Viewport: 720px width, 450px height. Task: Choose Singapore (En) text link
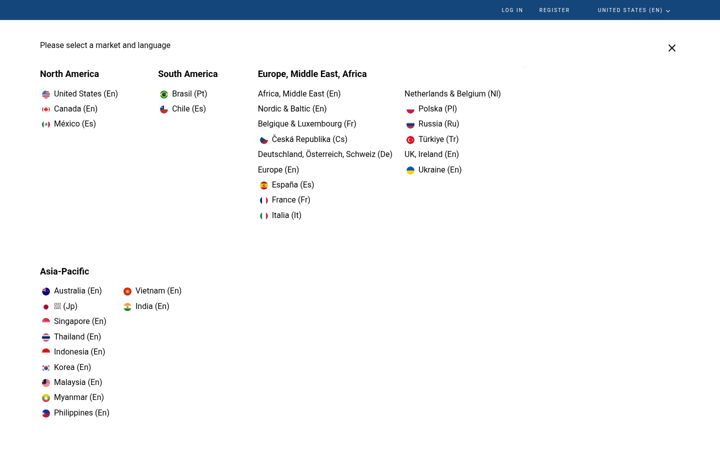pos(80,321)
